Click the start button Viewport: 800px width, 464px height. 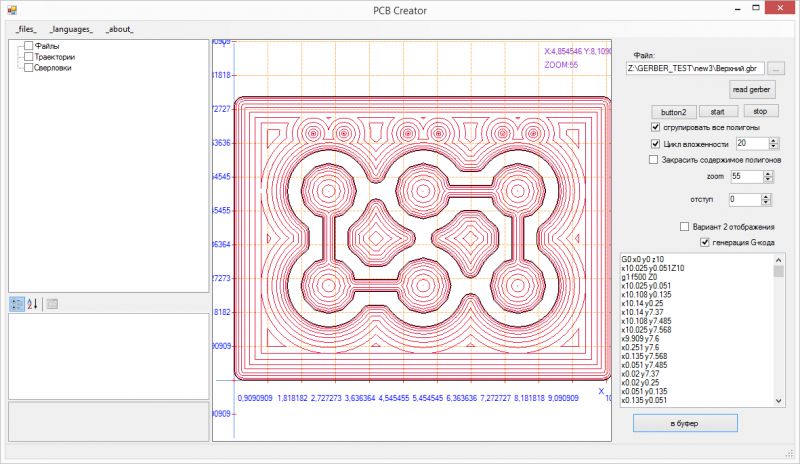pos(718,112)
